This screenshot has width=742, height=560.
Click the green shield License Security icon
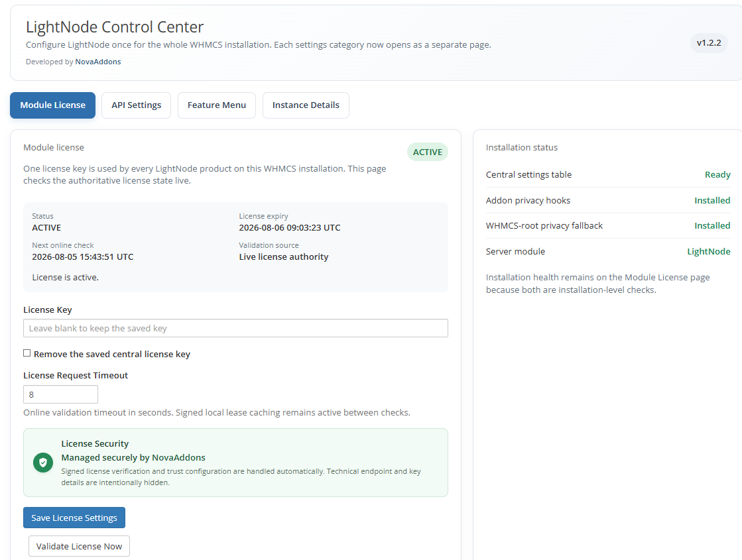(x=43, y=463)
